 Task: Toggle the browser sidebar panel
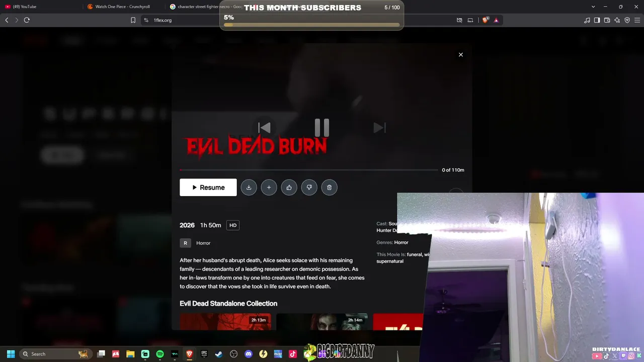597,20
